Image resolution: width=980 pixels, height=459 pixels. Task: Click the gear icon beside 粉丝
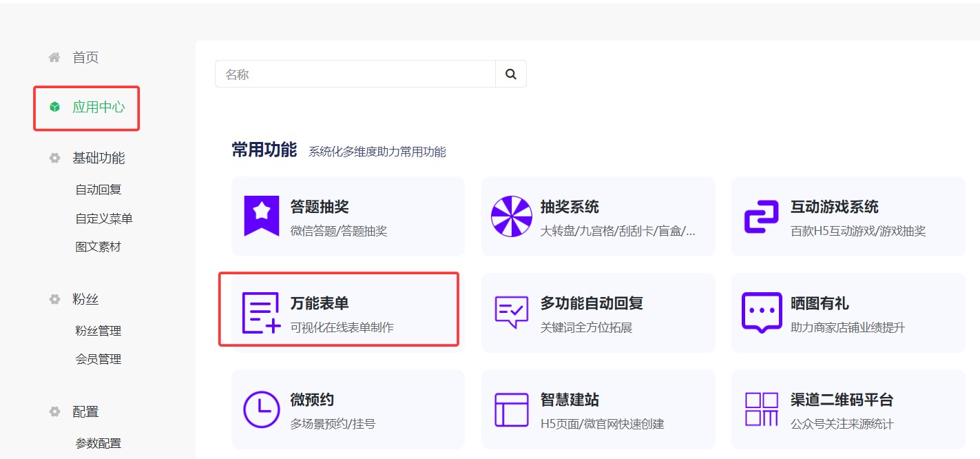[x=54, y=298]
